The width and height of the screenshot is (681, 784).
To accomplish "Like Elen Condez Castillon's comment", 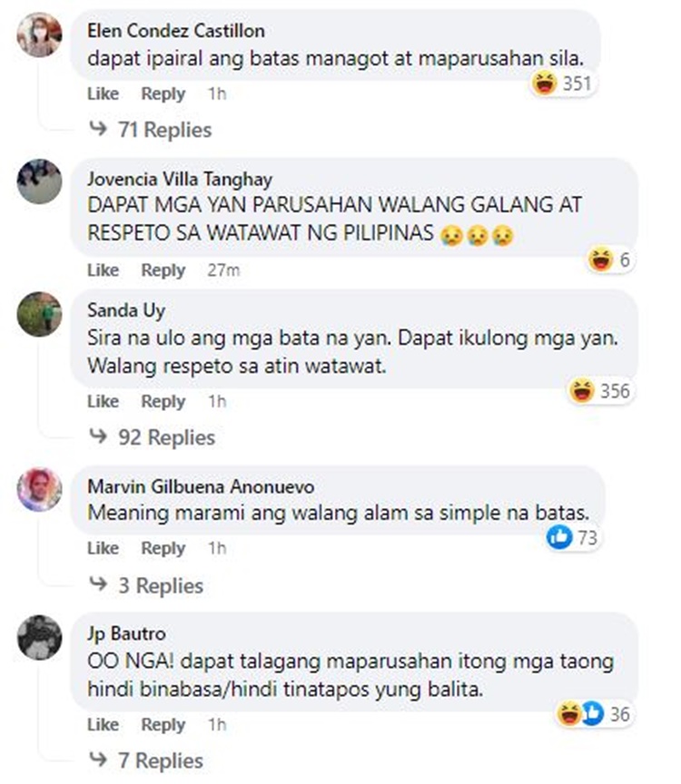I will click(104, 93).
